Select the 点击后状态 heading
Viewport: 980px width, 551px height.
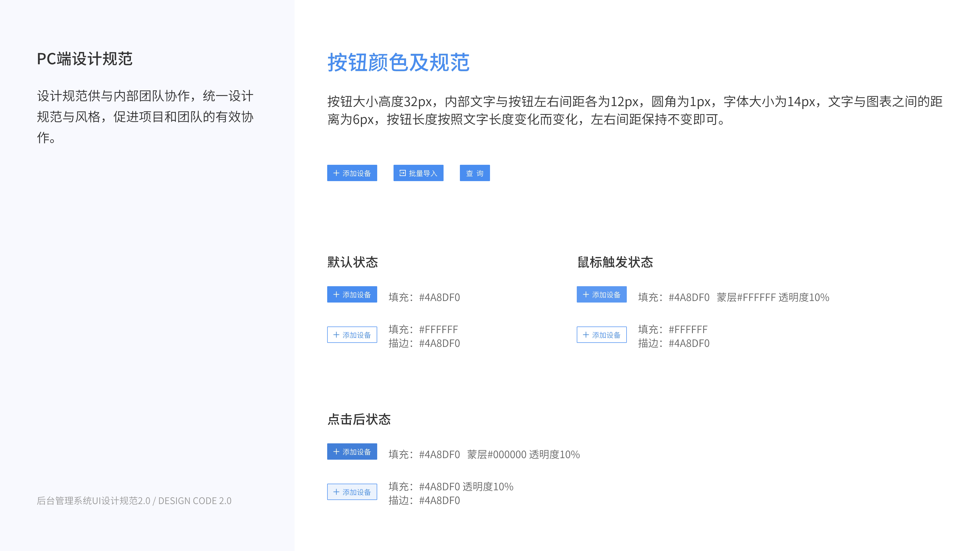[x=359, y=419]
